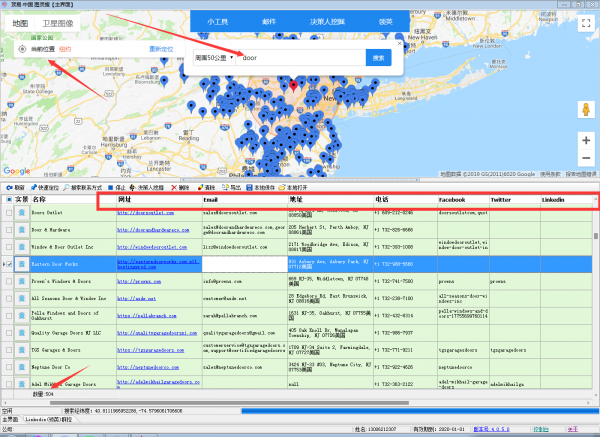Click the current location target icon
Image resolution: width=600 pixels, height=437 pixels.
click(x=23, y=48)
